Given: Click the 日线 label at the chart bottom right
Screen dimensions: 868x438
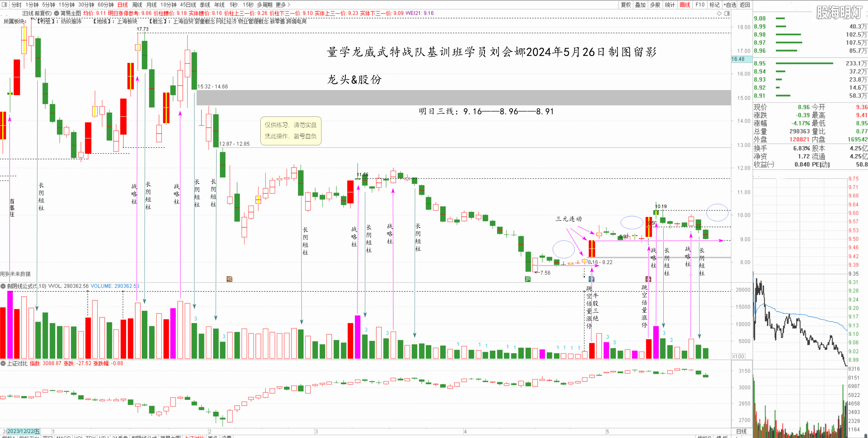Looking at the screenshot, I should coord(741,431).
